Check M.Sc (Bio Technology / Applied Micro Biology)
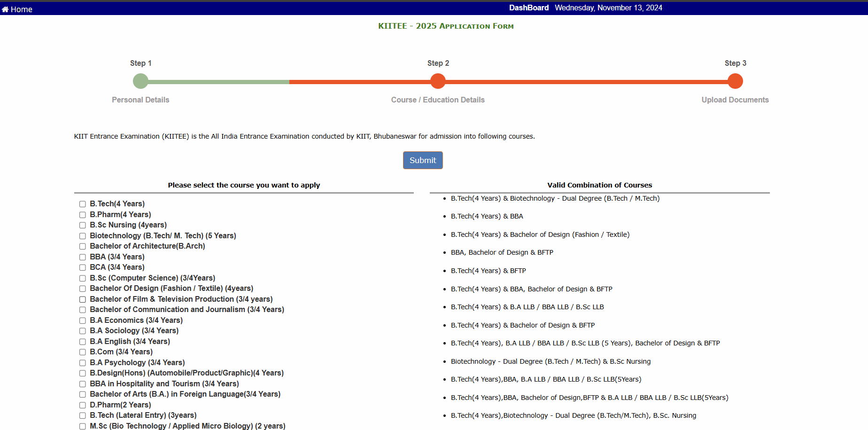This screenshot has width=868, height=430. pyautogui.click(x=83, y=426)
